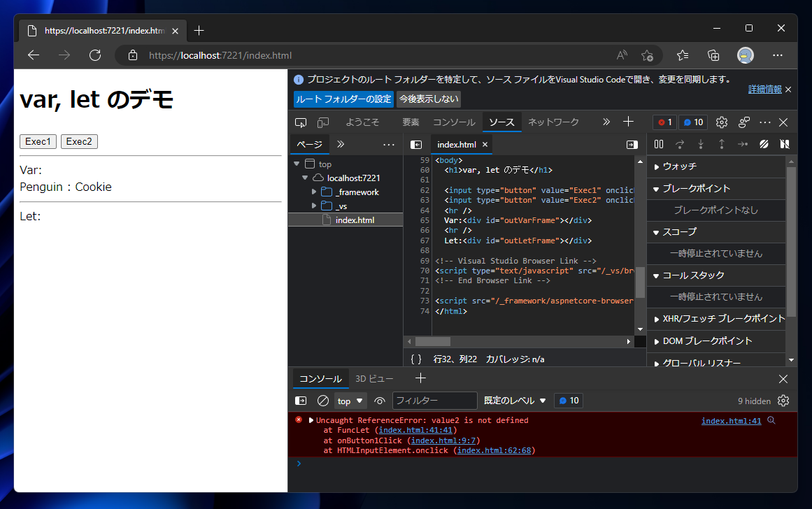Click the search icon beside index.html:41
The image size is (812, 509).
[x=771, y=420]
